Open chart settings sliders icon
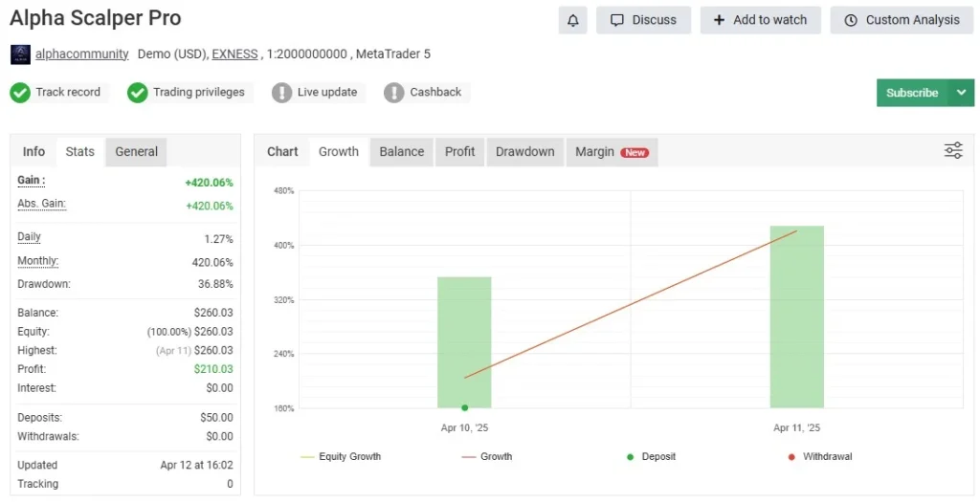980x502 pixels. 953,150
